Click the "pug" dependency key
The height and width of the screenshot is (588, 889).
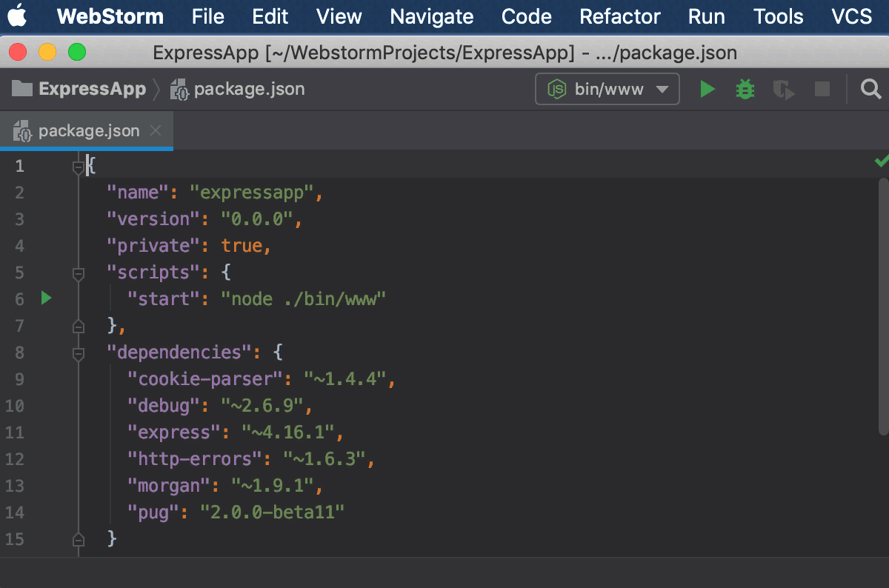(154, 512)
